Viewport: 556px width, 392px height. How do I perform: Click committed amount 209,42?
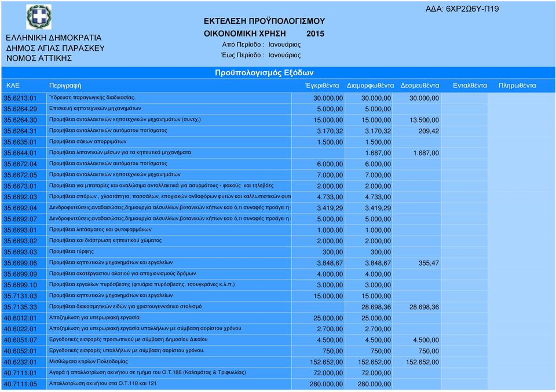coord(429,131)
